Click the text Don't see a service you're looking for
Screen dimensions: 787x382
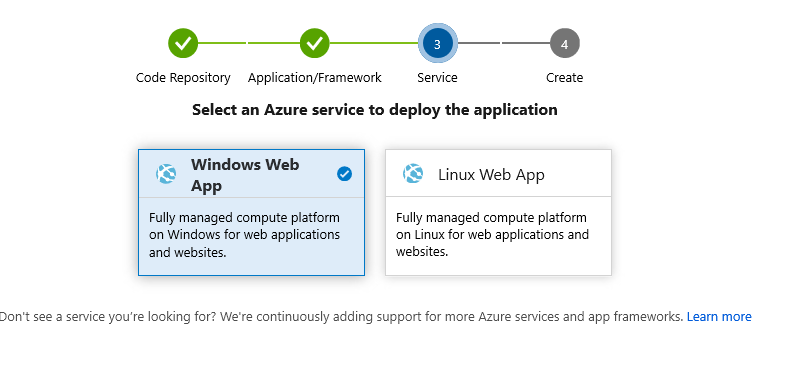(x=108, y=317)
